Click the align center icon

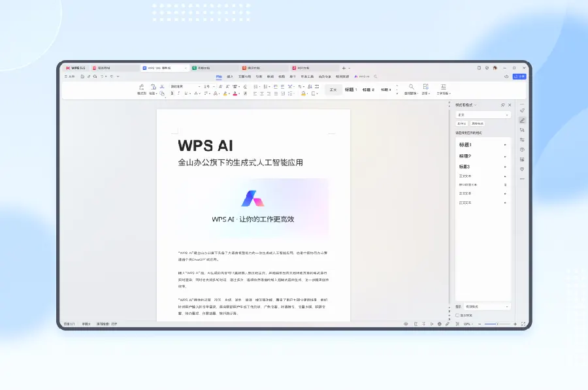(x=262, y=94)
